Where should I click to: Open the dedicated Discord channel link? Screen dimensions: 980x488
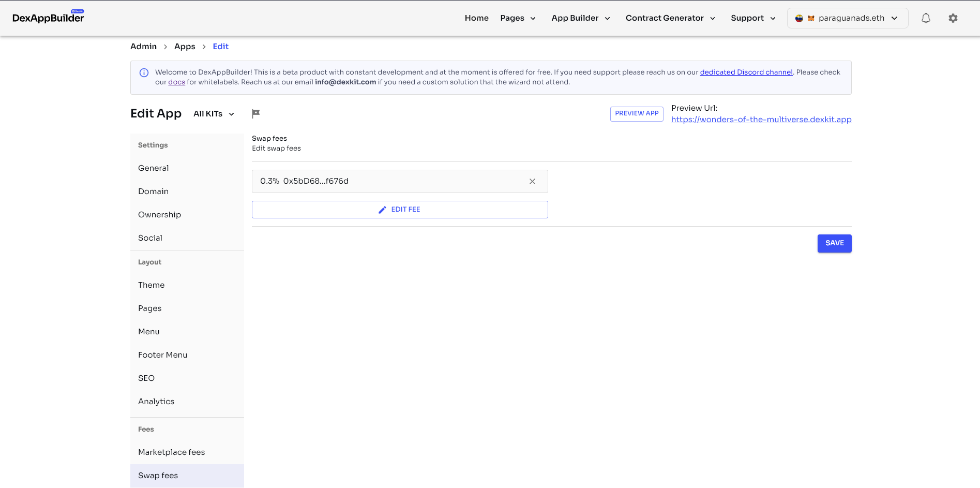click(746, 72)
